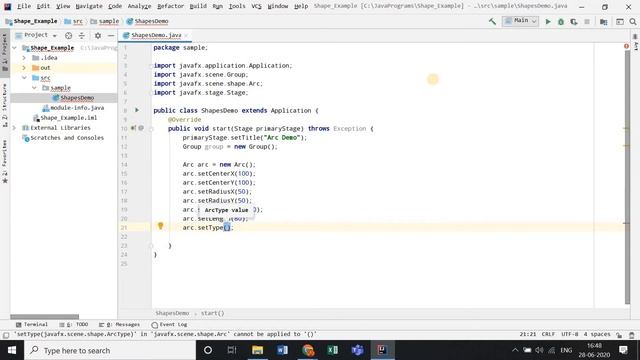Toggle the Project side tool window stripe
This screenshot has height=360, width=640.
tap(4, 53)
